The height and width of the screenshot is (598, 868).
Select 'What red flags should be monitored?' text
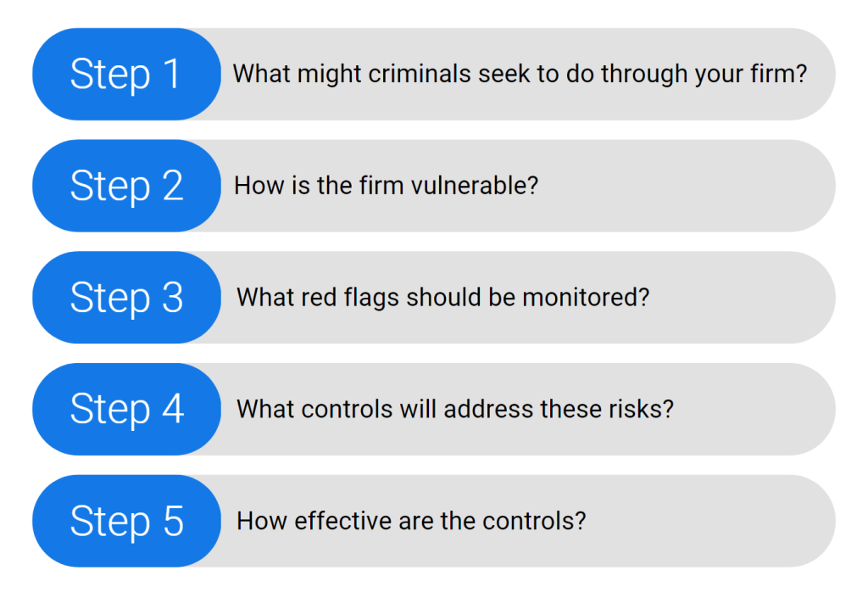pos(442,298)
